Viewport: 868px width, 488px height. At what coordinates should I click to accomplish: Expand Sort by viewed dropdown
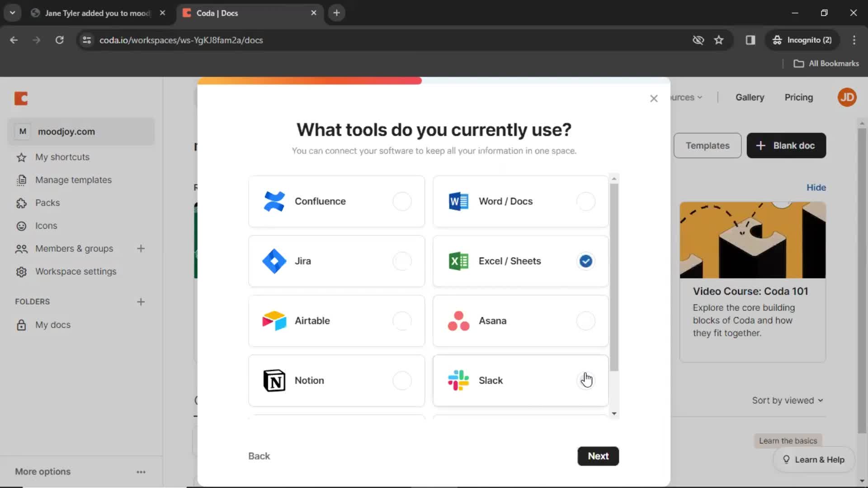point(787,400)
